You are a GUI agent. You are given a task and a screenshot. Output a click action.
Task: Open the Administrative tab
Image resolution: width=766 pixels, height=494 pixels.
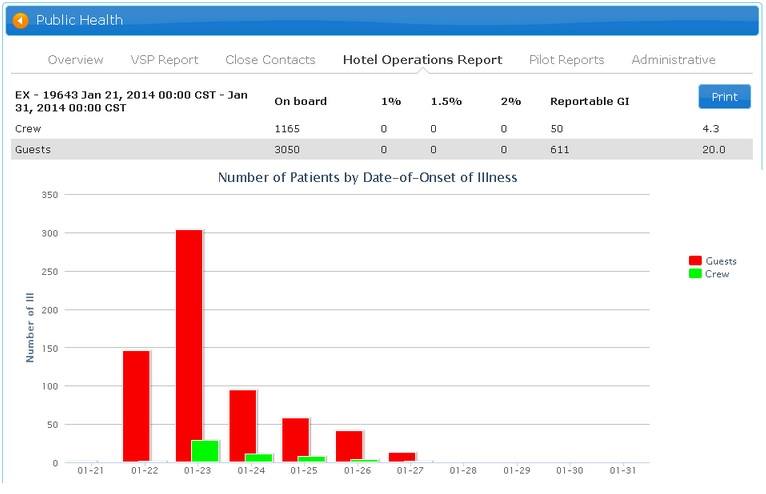[673, 60]
